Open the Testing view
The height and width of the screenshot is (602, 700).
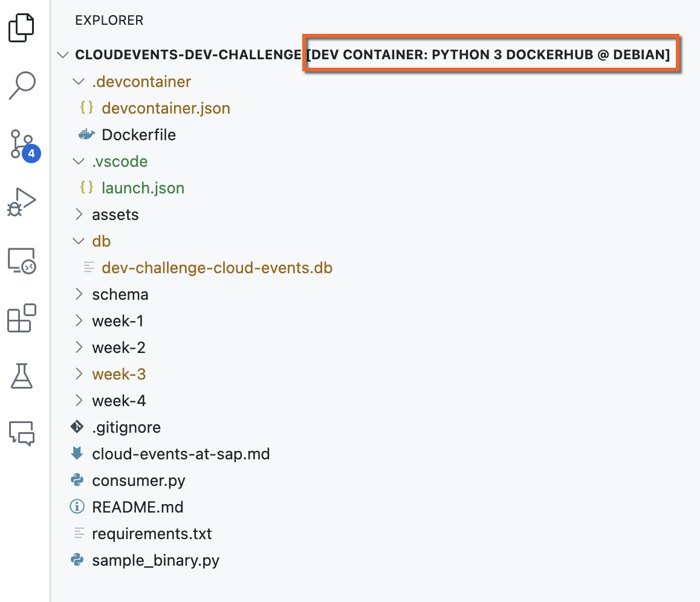(22, 377)
